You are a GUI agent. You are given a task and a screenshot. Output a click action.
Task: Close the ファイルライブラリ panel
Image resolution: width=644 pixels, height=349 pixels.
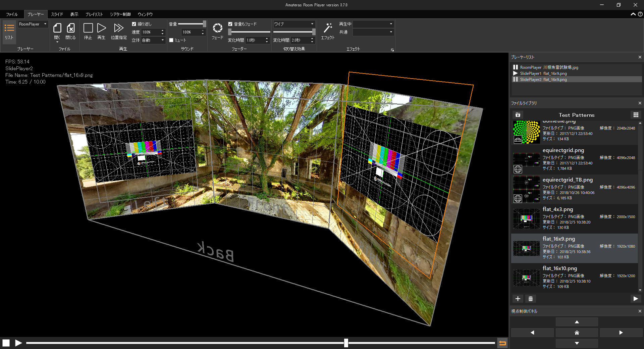pyautogui.click(x=640, y=103)
